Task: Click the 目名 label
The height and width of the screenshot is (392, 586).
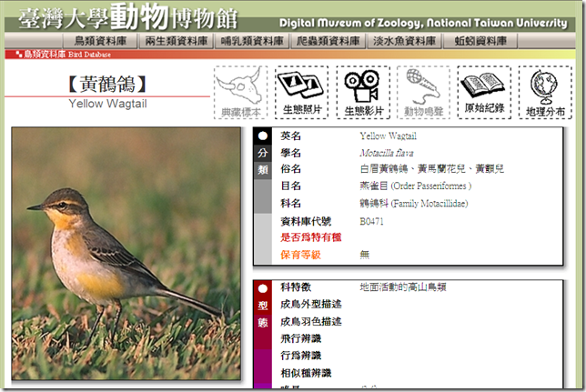Action: (291, 186)
